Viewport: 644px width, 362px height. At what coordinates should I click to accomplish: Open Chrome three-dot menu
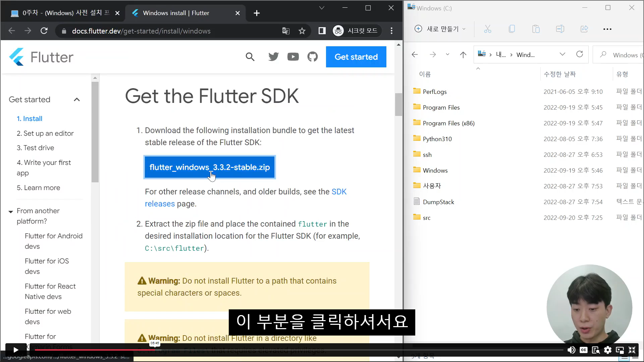(391, 31)
